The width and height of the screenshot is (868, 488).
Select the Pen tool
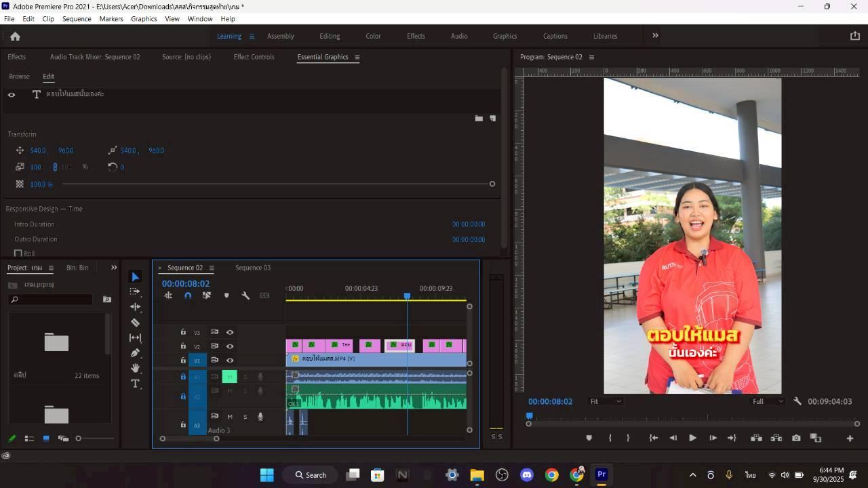pyautogui.click(x=135, y=353)
